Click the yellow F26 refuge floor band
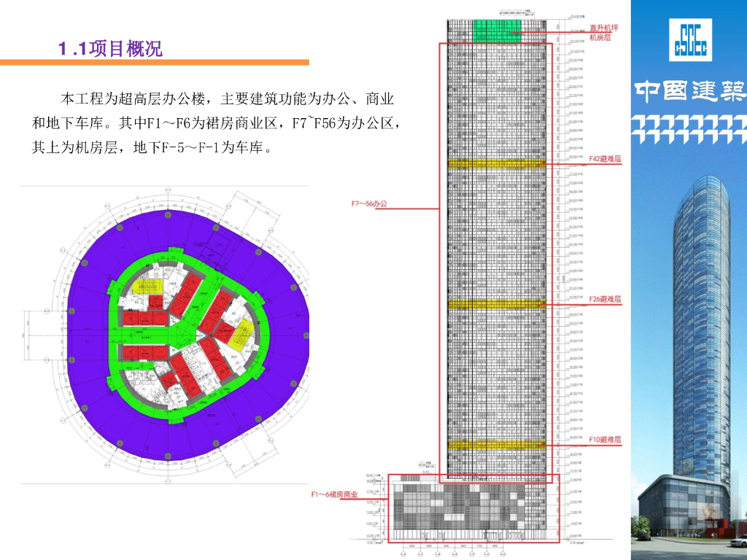 (x=496, y=304)
